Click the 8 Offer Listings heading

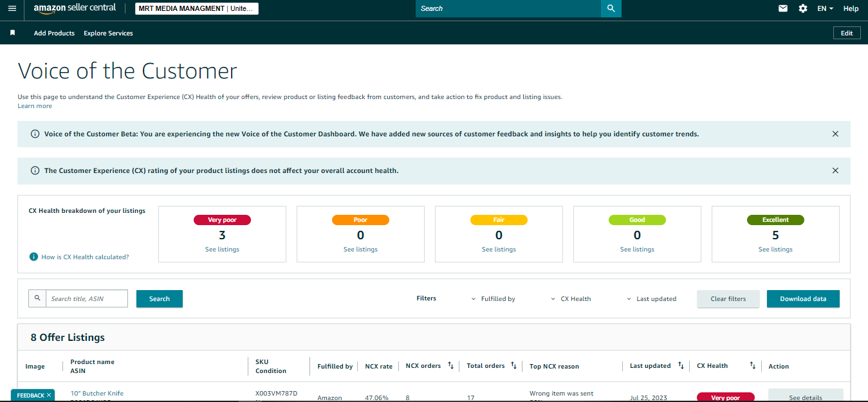[68, 337]
